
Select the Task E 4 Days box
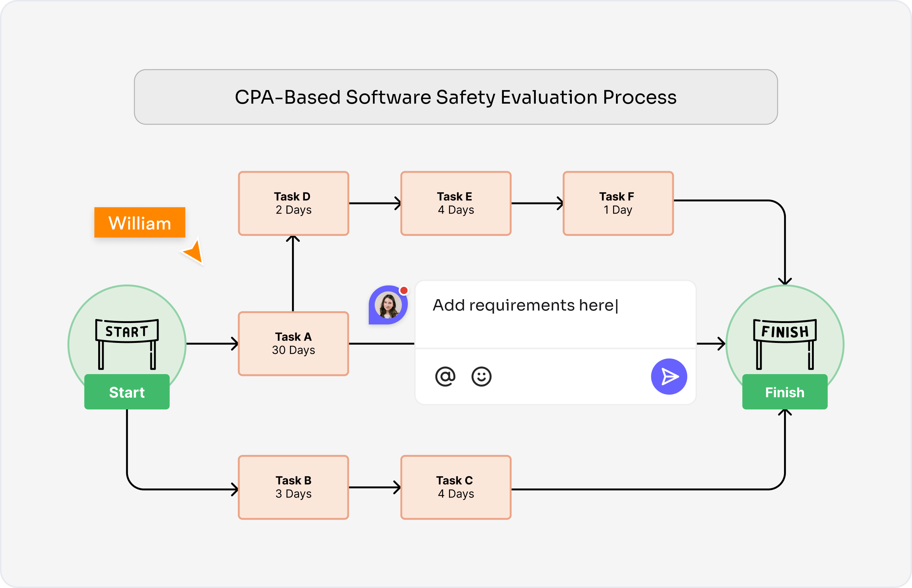[x=456, y=204]
